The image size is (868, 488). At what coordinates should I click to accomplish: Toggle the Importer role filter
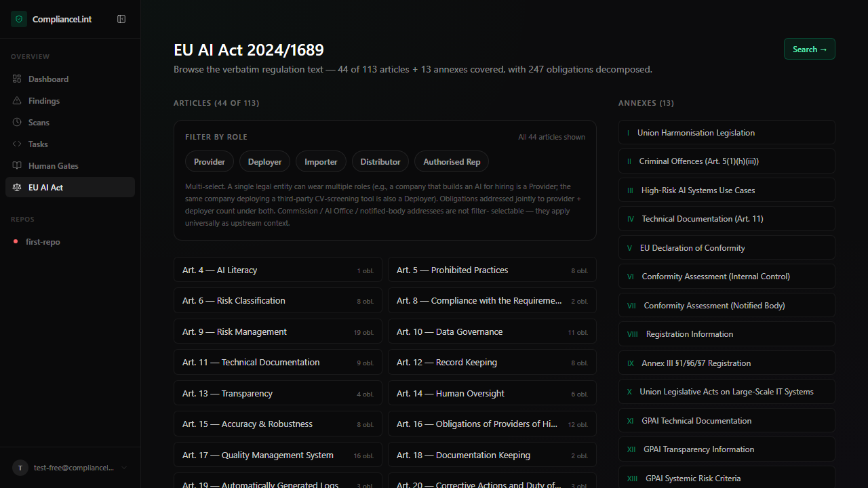pos(321,162)
